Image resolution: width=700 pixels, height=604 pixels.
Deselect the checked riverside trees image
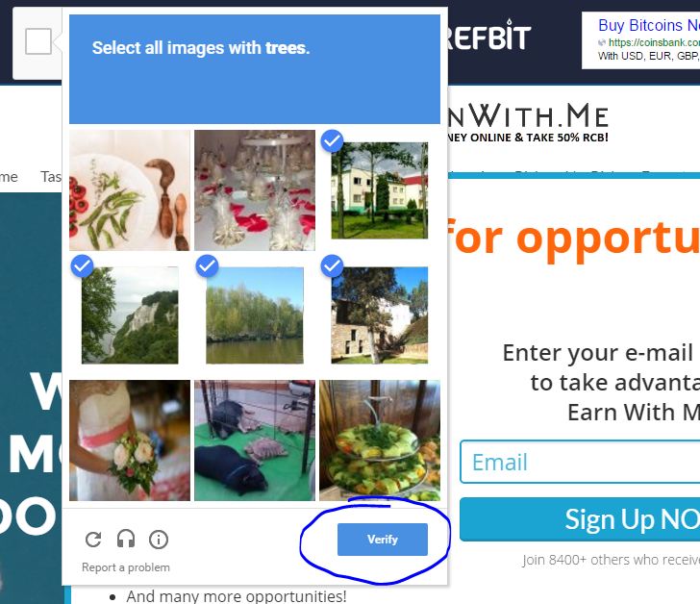tap(255, 315)
